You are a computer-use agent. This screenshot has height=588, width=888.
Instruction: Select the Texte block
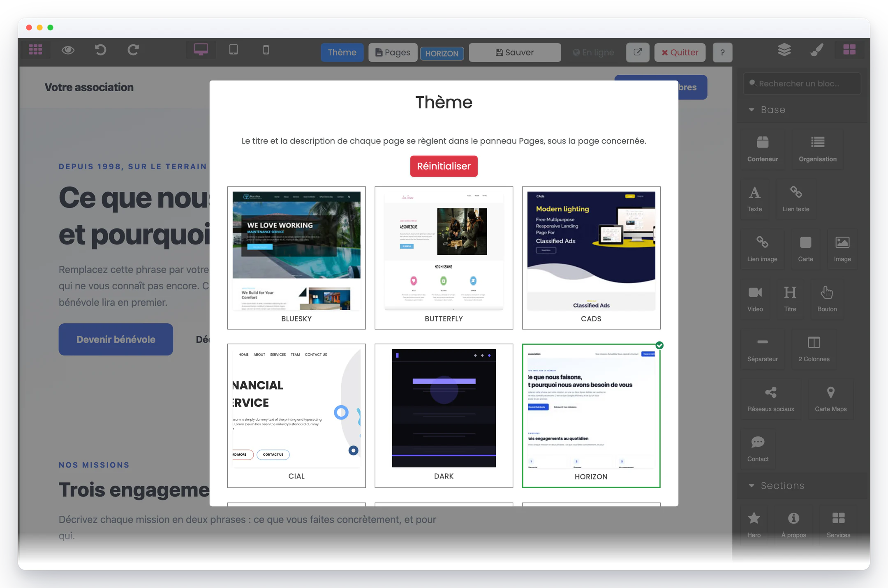(x=755, y=199)
